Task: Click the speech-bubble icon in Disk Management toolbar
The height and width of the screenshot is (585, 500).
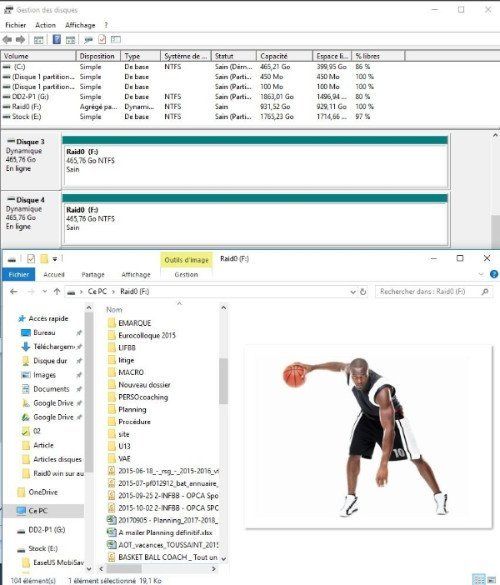Action: [x=88, y=40]
